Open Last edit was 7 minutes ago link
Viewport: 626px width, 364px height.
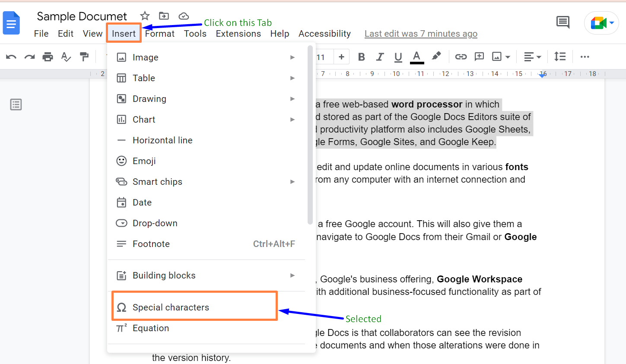[x=421, y=34]
